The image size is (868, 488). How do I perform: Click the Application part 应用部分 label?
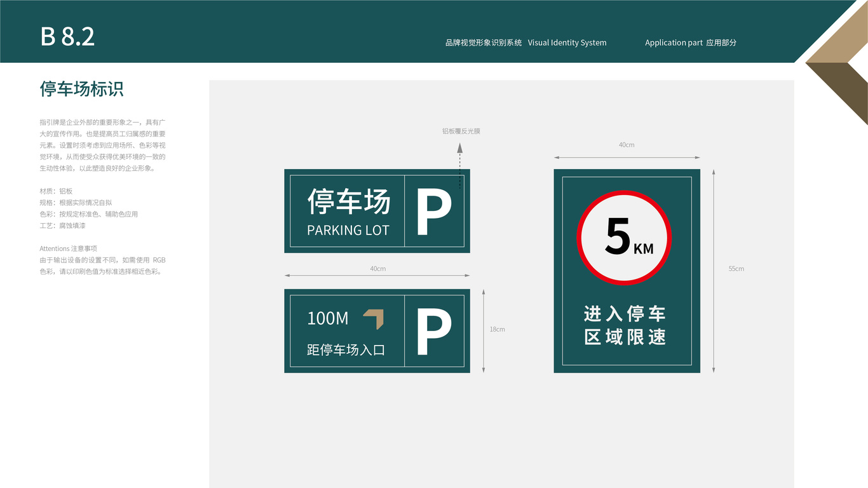(x=691, y=43)
